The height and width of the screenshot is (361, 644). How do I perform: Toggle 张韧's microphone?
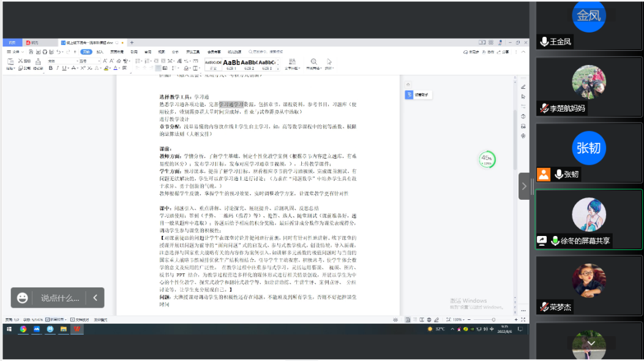[559, 175]
